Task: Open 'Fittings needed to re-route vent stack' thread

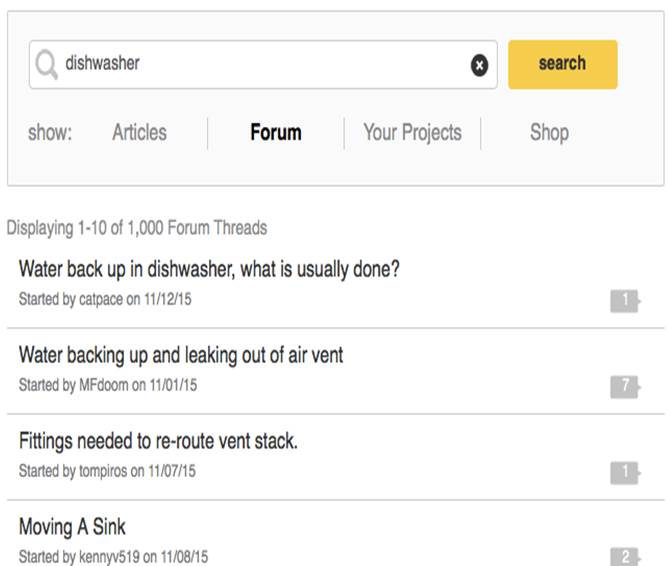Action: (x=158, y=441)
